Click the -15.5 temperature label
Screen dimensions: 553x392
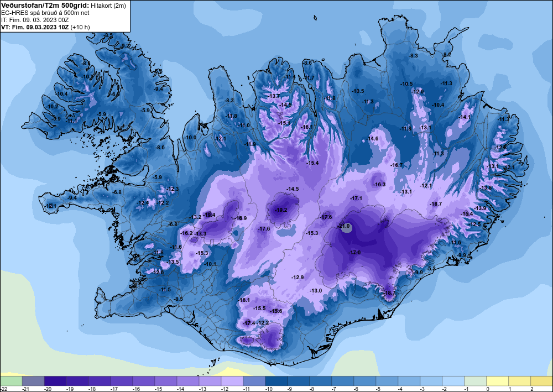tap(259, 308)
